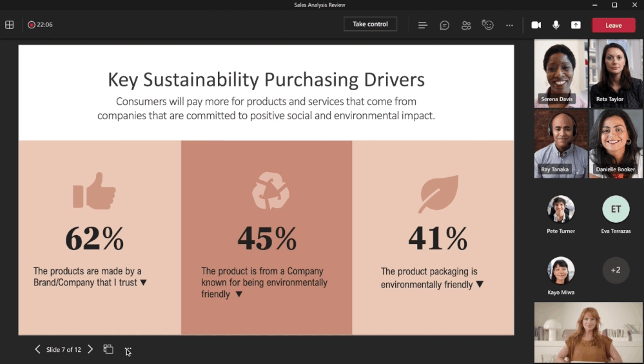Open the meeting notes list icon

point(423,25)
